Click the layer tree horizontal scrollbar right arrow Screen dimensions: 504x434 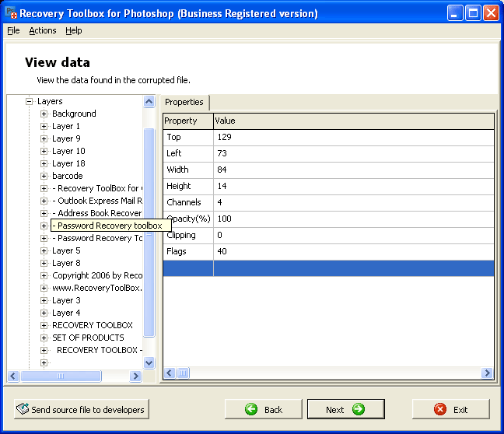pos(135,376)
